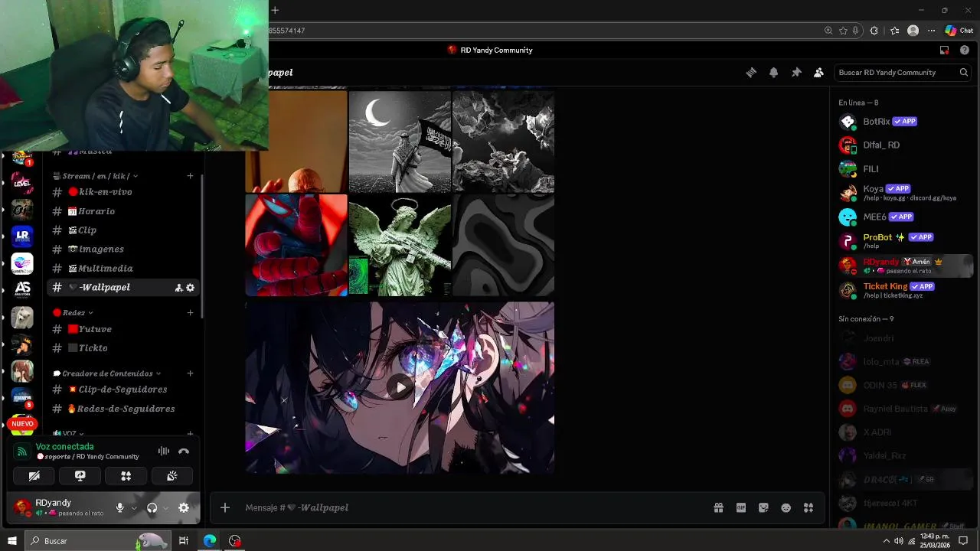
Task: Collapse the Creadore de Contenidos category
Action: click(x=107, y=373)
